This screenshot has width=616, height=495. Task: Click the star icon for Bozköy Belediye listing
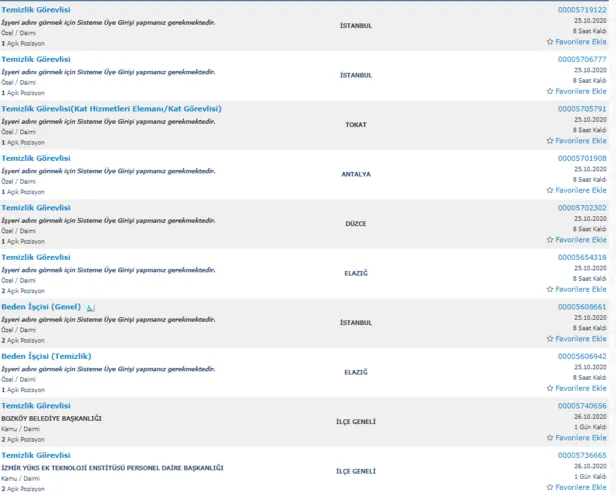(550, 438)
